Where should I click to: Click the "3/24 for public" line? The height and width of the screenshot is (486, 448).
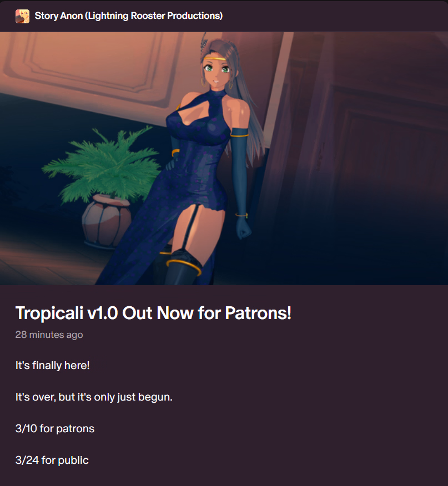click(52, 460)
